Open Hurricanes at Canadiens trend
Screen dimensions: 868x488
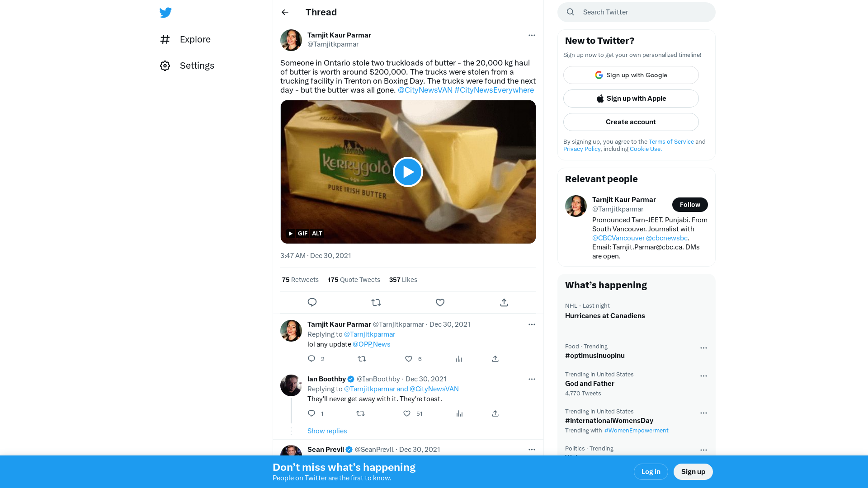[605, 316]
